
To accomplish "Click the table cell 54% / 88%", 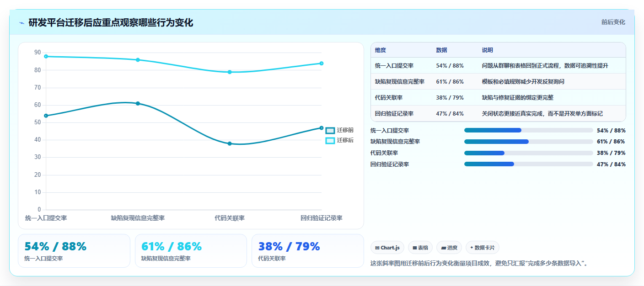I will coord(450,66).
